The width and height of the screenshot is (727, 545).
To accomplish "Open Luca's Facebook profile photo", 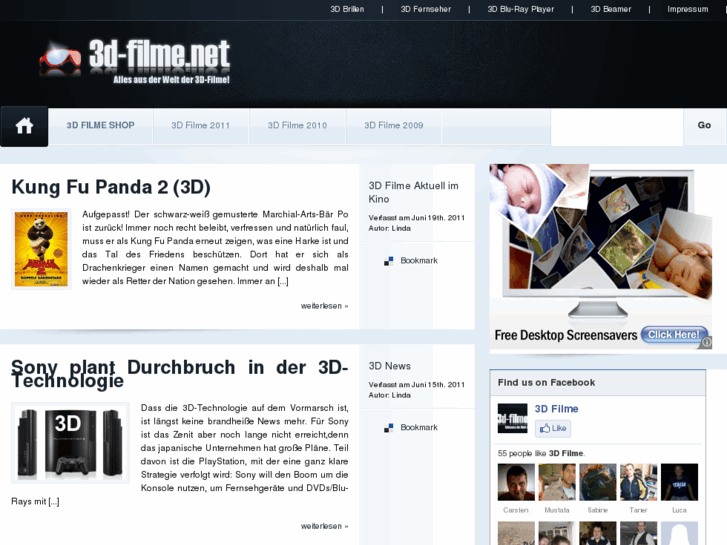I will 679,482.
